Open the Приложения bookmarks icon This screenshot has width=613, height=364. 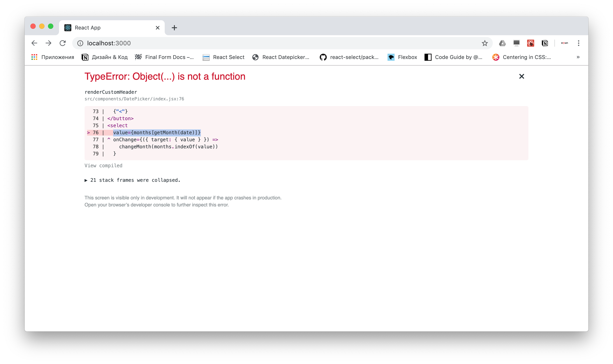click(34, 57)
